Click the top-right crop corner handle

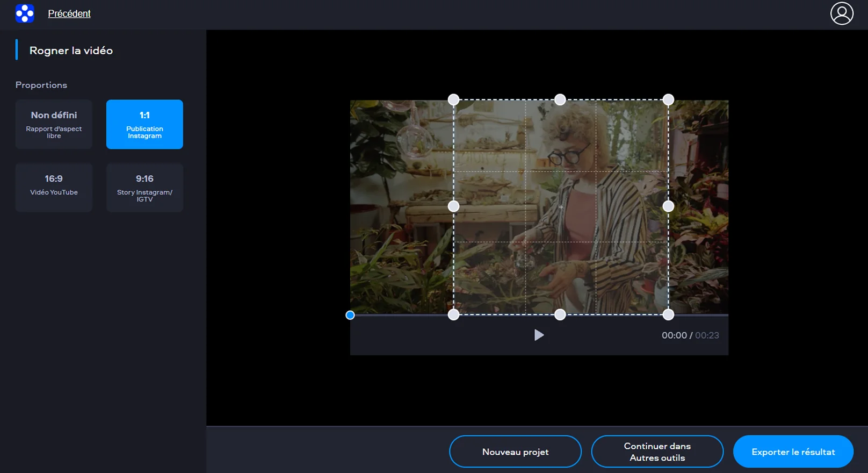coord(668,99)
